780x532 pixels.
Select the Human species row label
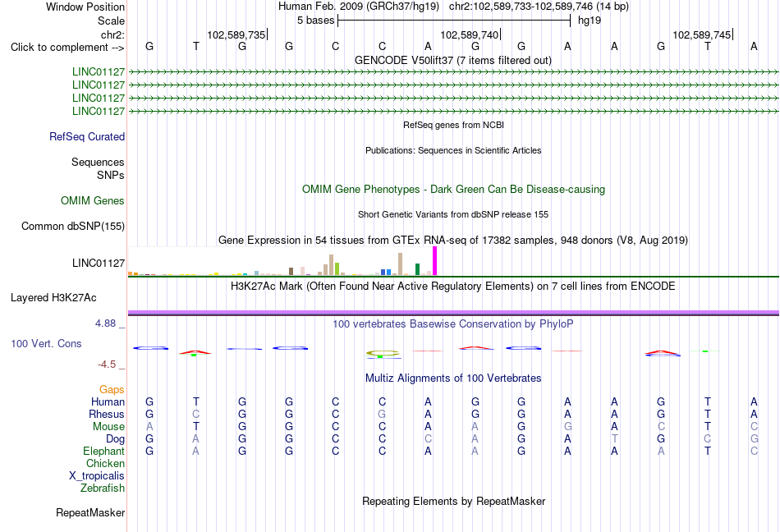[108, 401]
